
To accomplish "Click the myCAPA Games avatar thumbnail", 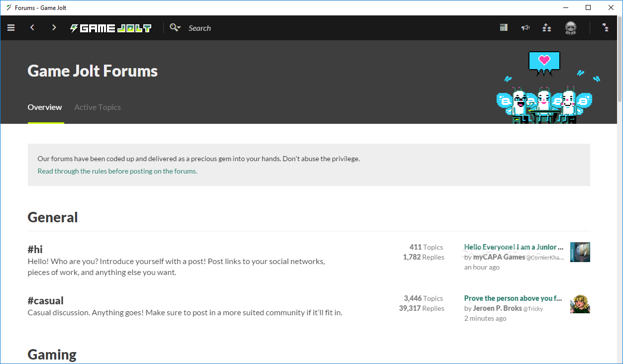I will click(580, 252).
